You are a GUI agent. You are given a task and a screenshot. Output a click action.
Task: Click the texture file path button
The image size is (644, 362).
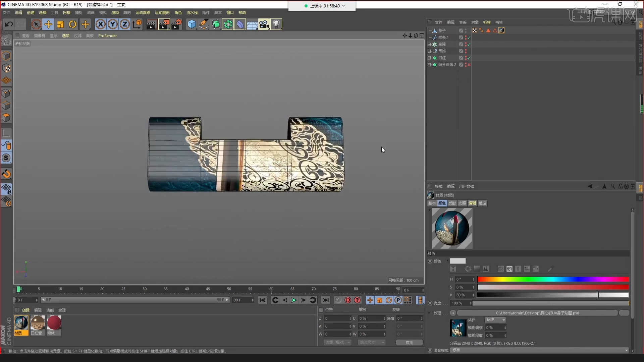[537, 313]
